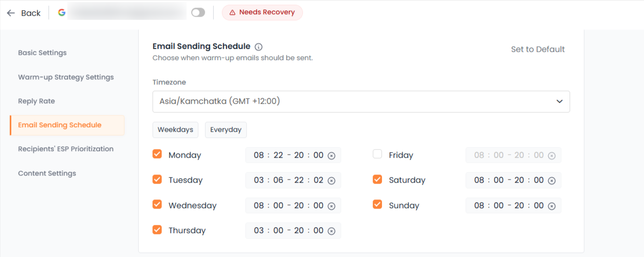Clear Thursday's time range with the X icon

pyautogui.click(x=331, y=231)
